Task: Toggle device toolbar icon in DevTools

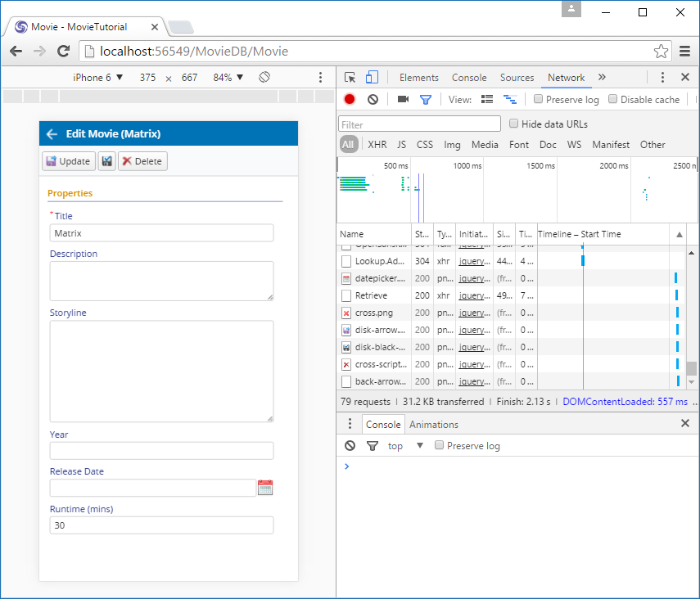Action: tap(372, 78)
